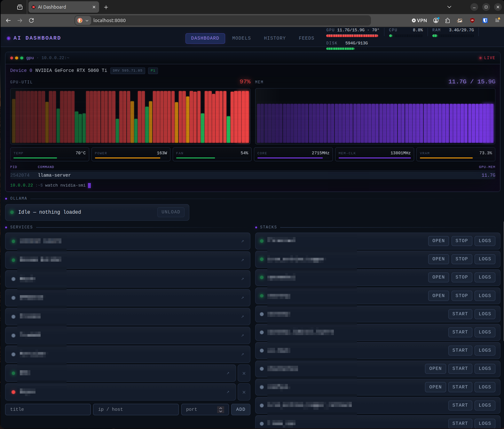Go back with the browser back arrow

click(x=8, y=20)
